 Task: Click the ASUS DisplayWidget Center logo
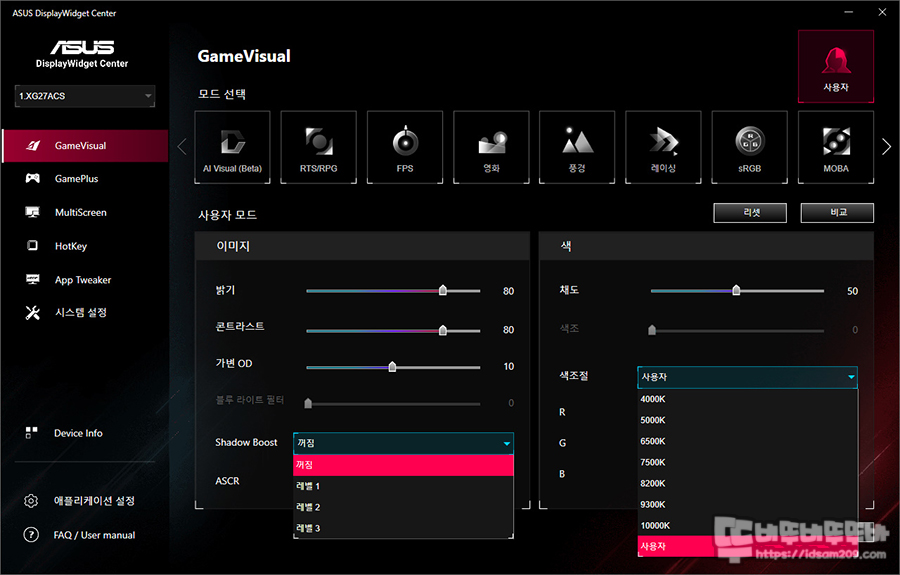click(82, 54)
